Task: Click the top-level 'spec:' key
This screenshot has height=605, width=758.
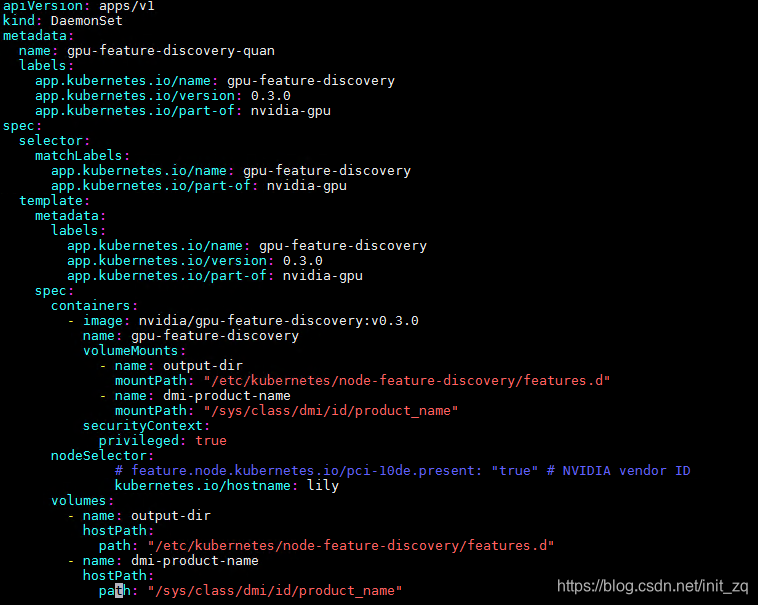Action: [22, 126]
